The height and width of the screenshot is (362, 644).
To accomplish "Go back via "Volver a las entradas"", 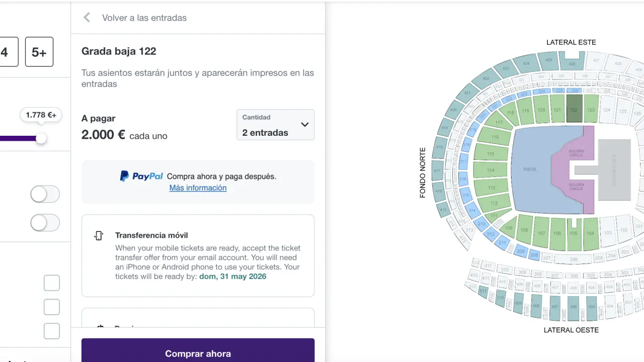I will pos(144,18).
